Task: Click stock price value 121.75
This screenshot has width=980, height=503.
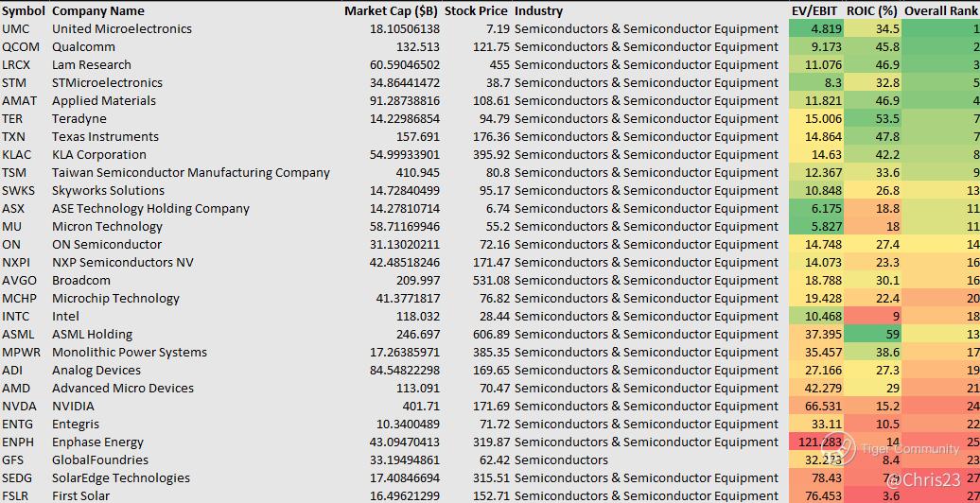Action: [489, 47]
